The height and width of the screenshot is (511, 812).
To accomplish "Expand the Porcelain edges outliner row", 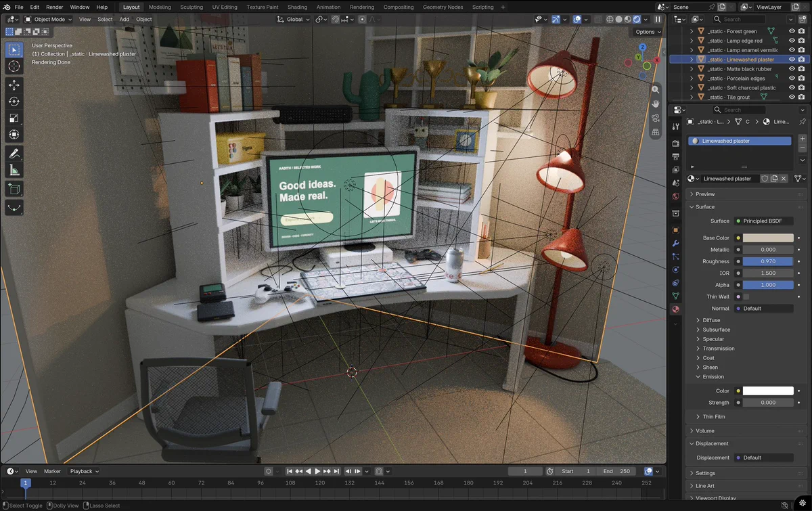I will [692, 79].
